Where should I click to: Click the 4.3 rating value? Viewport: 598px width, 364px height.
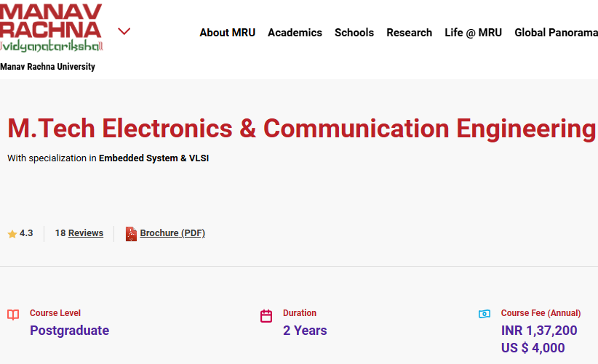point(26,233)
